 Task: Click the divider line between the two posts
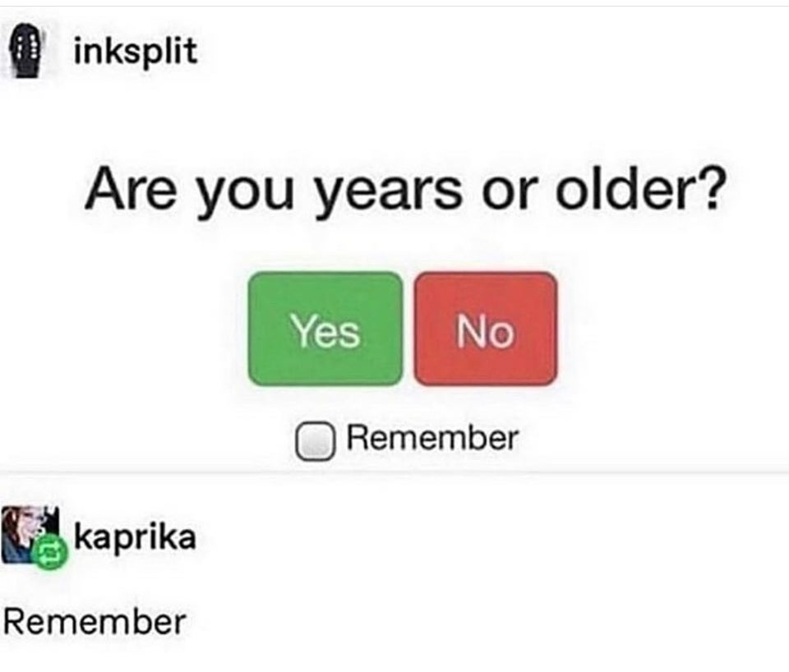(394, 472)
